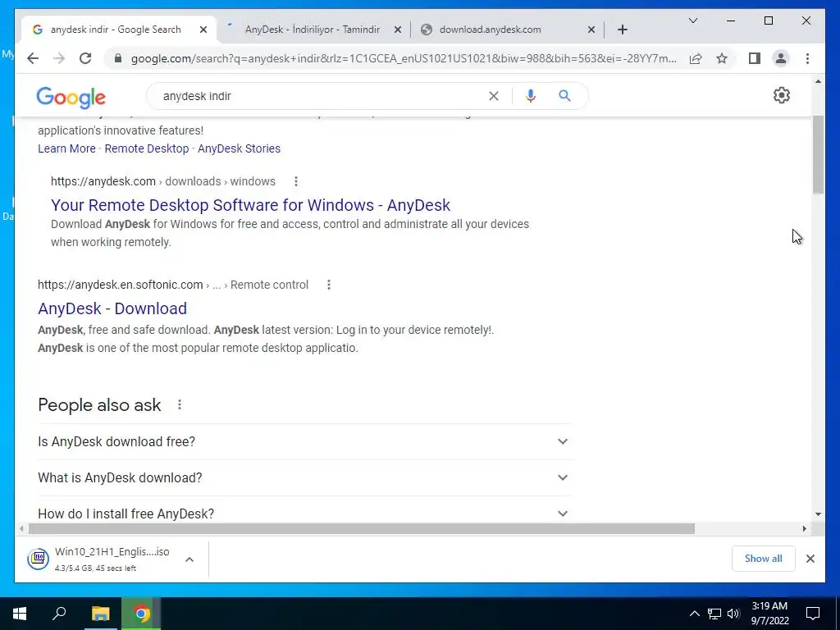
Task: Click the horizontal scrollbar thumb
Action: coord(362,529)
